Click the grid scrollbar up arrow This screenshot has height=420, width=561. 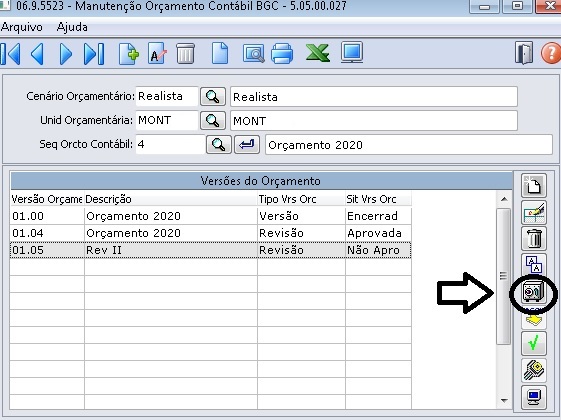click(504, 199)
